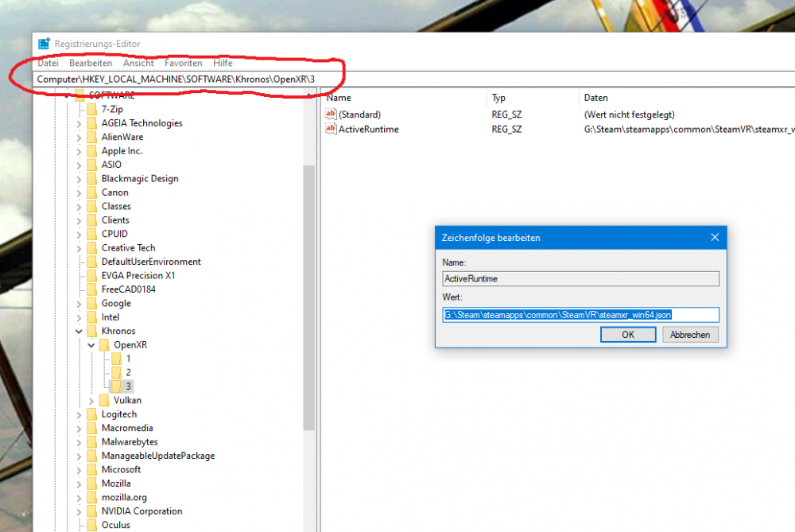Click the AlienWare folder icon
Image resolution: width=795 pixels, height=532 pixels.
pyautogui.click(x=91, y=137)
